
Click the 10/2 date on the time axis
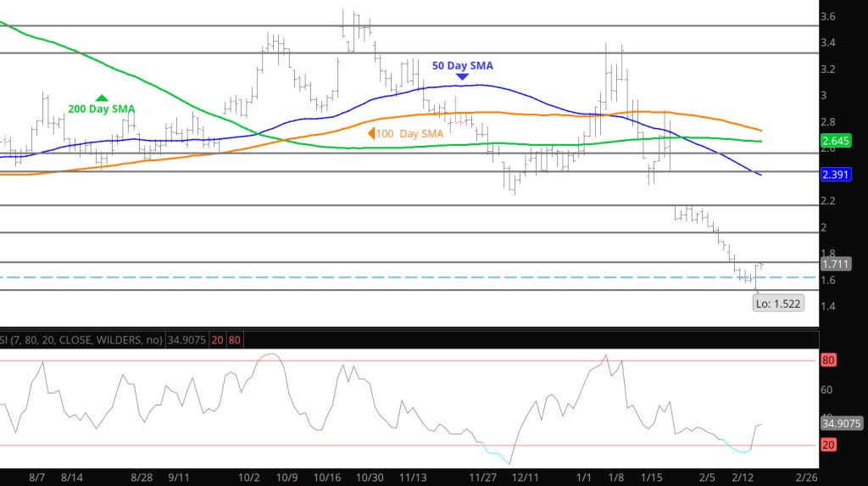[250, 478]
